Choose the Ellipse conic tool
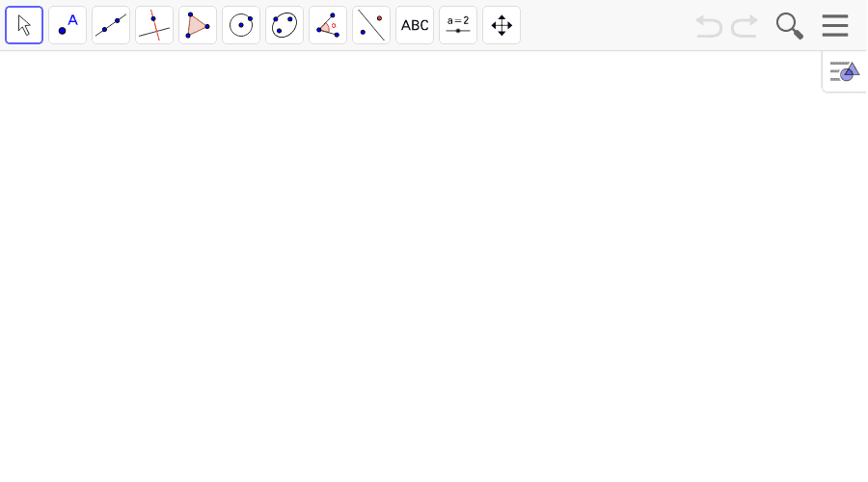This screenshot has width=868, height=482. [x=285, y=25]
